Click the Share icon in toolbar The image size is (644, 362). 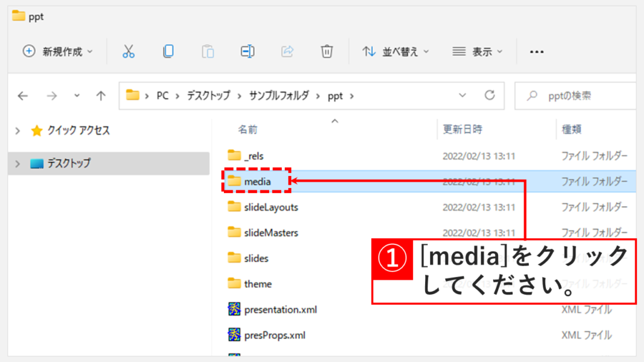coord(287,52)
